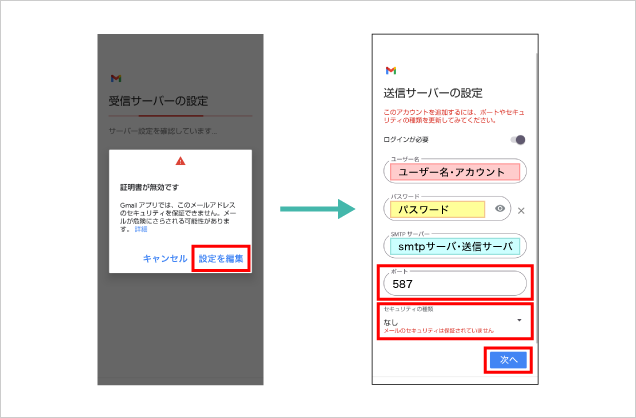Open the セキュリティの種類 dropdown
This screenshot has width=636, height=418.
point(453,322)
